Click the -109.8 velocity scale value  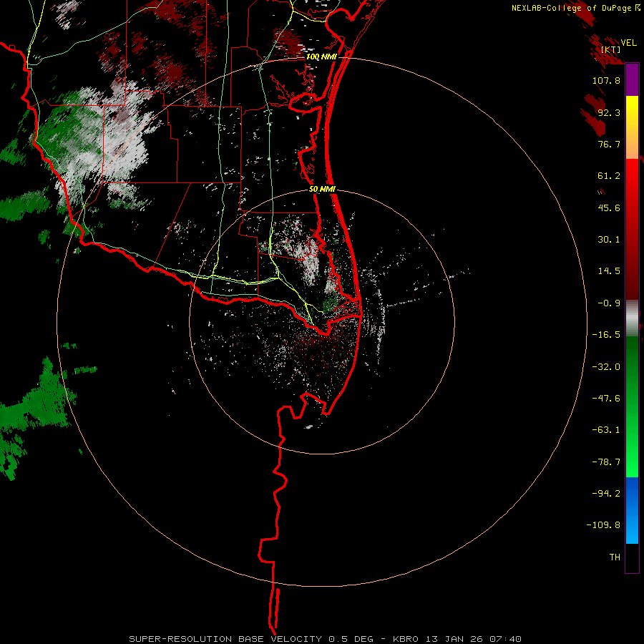(603, 525)
